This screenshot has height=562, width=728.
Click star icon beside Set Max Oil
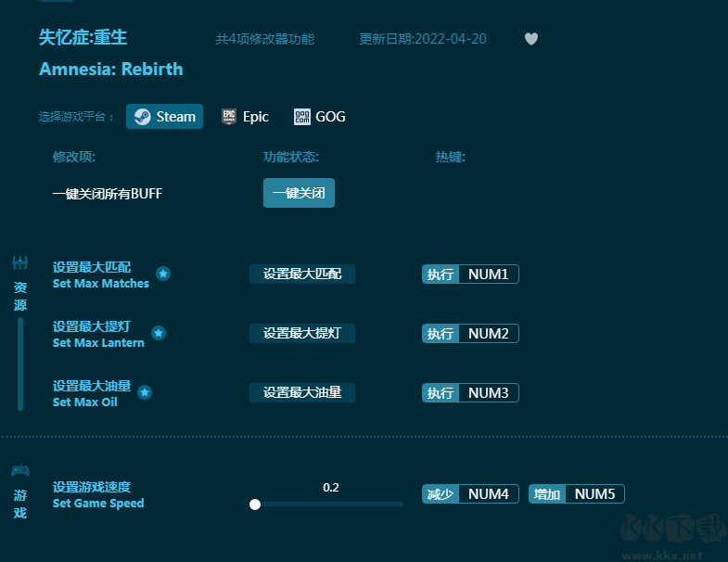(145, 392)
